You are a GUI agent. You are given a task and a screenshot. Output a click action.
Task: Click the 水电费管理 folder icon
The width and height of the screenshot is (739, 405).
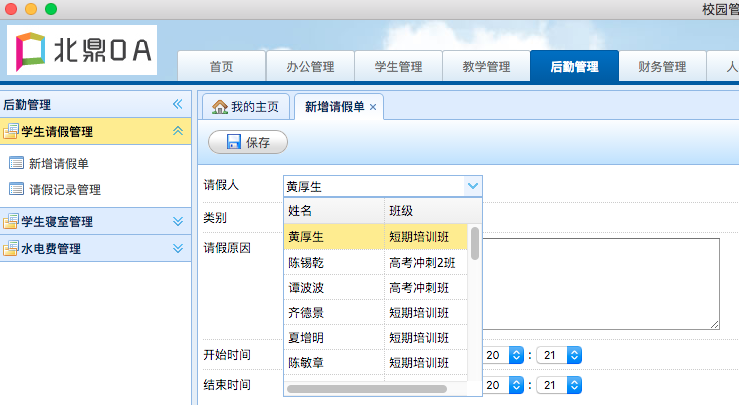(11, 248)
